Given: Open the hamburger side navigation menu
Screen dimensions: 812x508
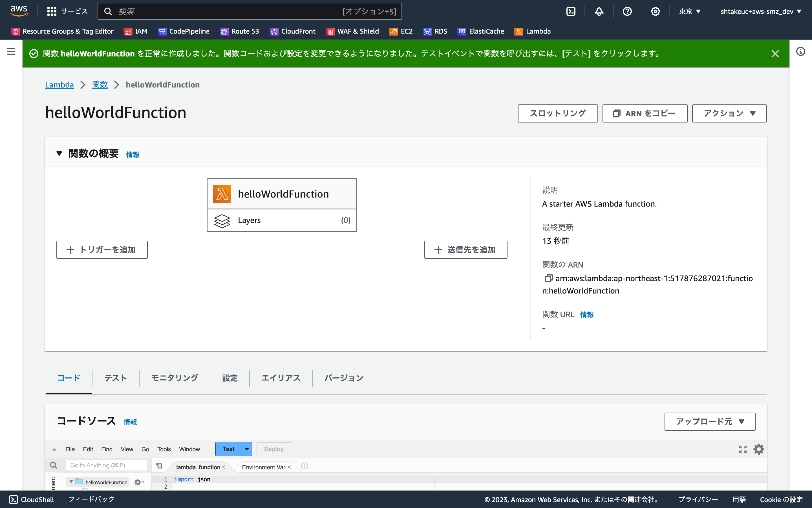Looking at the screenshot, I should click(x=11, y=51).
